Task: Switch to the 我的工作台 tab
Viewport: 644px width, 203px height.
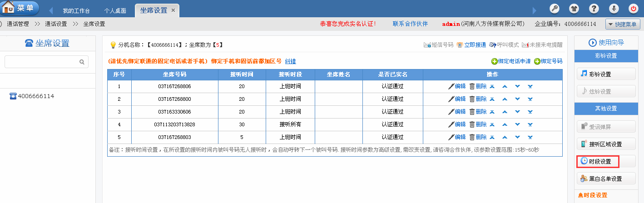Action: pos(76,10)
